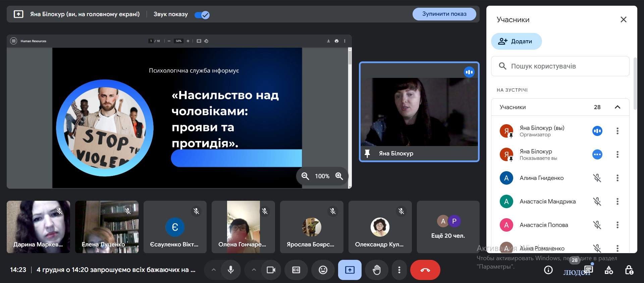The height and width of the screenshot is (283, 644).
Task: Click the presenting status icon for Яна Білокур Показываете вы
Action: pos(597,154)
